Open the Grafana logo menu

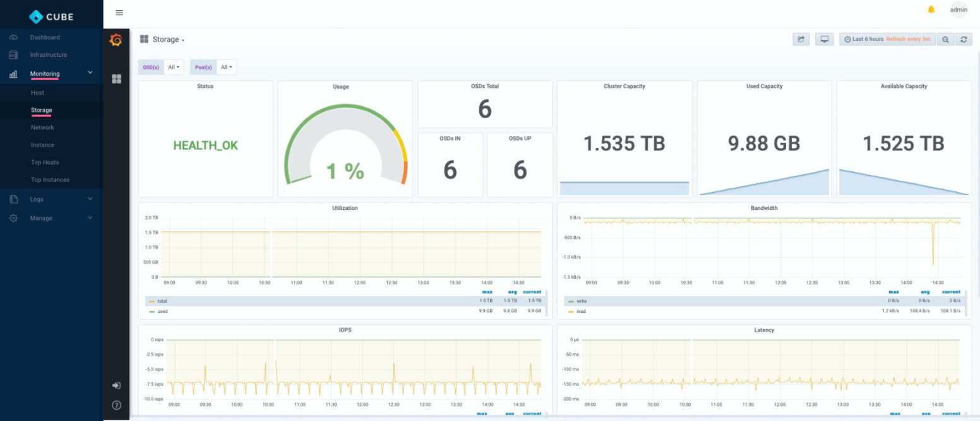tap(116, 40)
